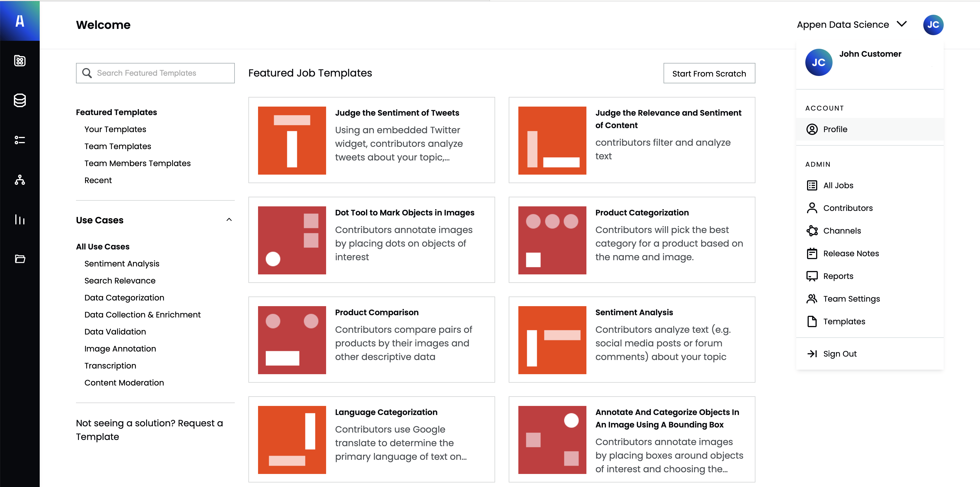The height and width of the screenshot is (487, 980).
Task: Sign Out of the account
Action: (840, 353)
